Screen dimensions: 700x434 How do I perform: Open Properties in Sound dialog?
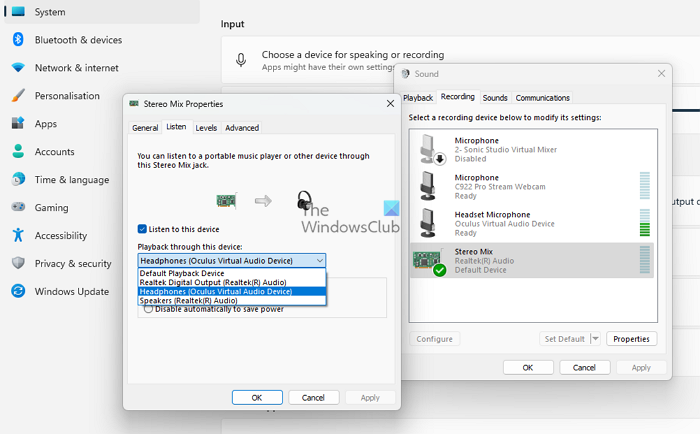(x=631, y=339)
